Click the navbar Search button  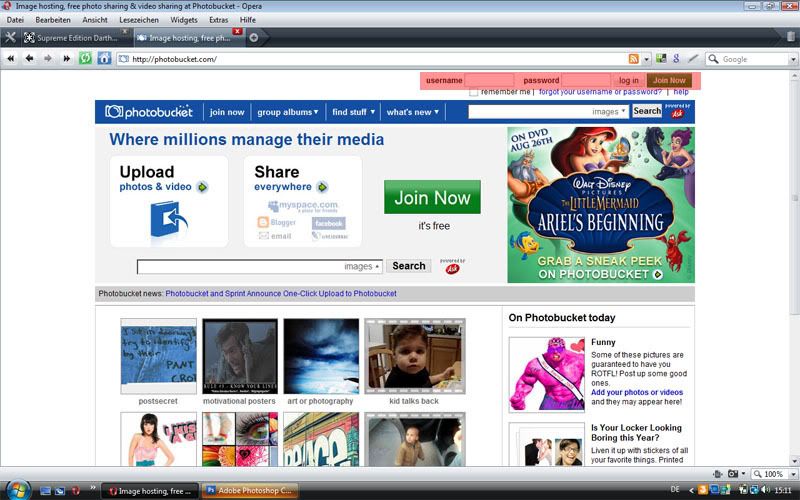tap(647, 111)
